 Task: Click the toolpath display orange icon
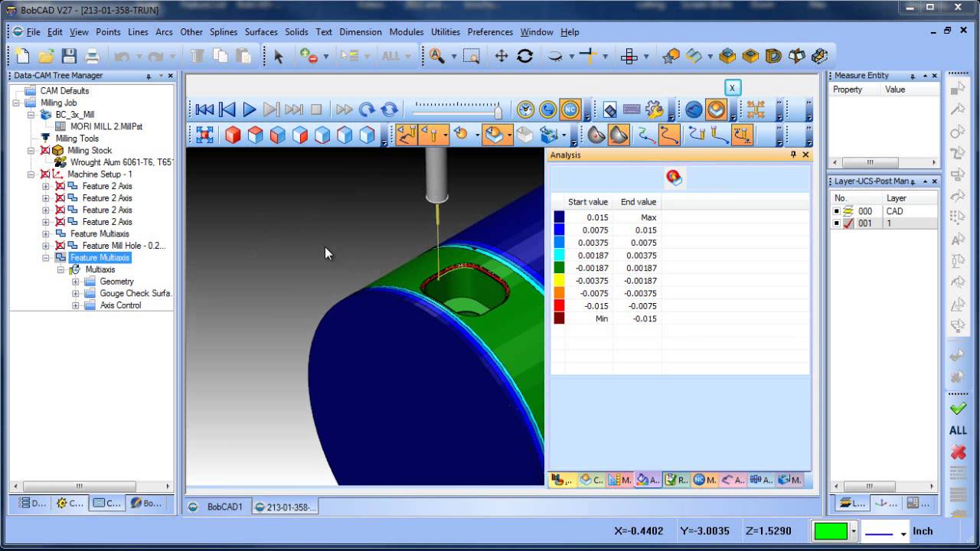pos(669,135)
